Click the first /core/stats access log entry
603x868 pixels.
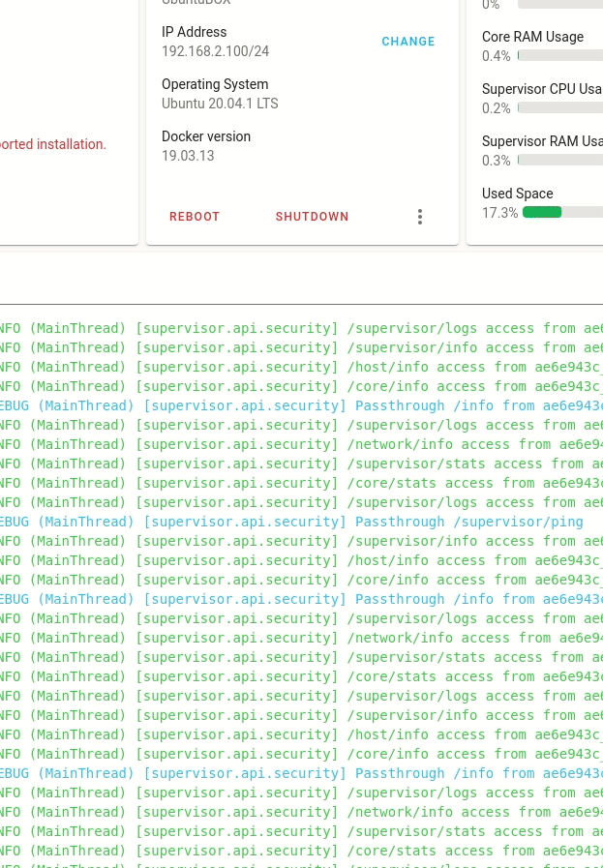point(301,483)
